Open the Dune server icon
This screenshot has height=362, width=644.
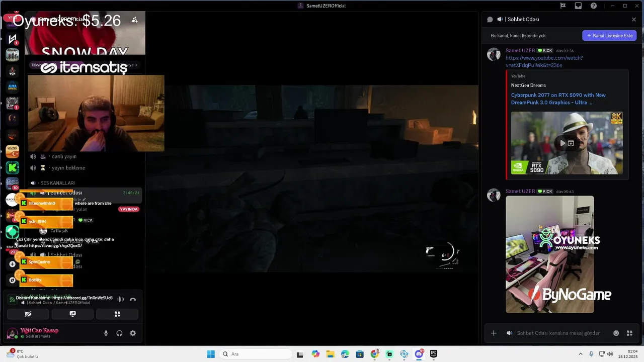pos(12,151)
